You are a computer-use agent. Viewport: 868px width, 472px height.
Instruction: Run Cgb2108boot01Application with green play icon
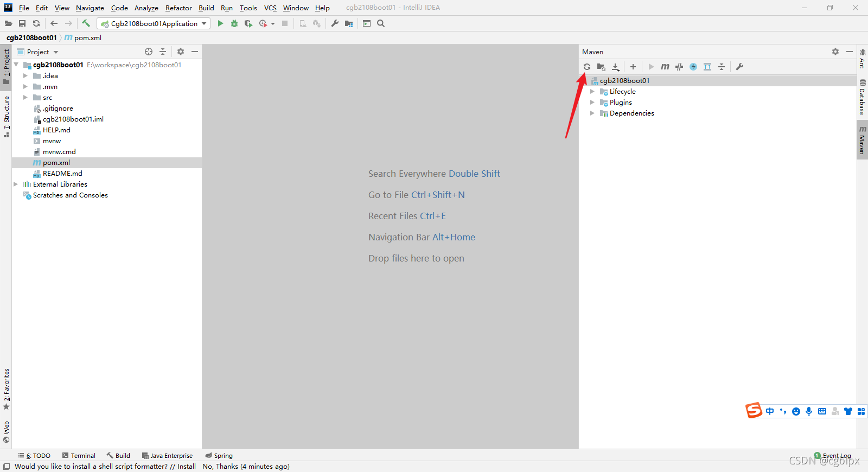click(x=220, y=23)
